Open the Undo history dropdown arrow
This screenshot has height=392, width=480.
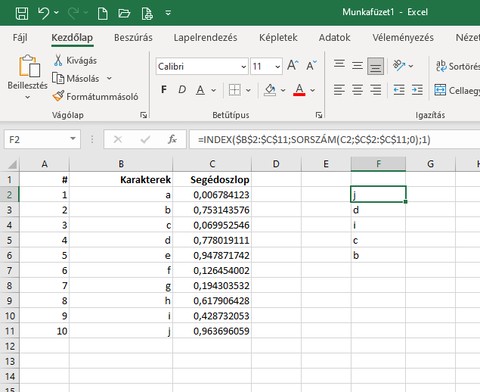[56, 13]
